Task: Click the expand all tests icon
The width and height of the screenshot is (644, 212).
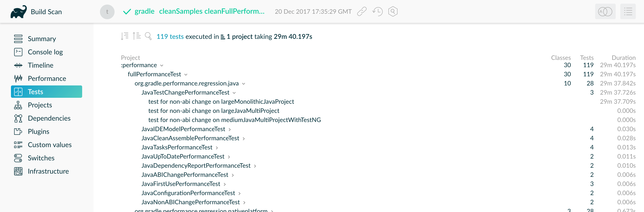Action: [x=125, y=36]
